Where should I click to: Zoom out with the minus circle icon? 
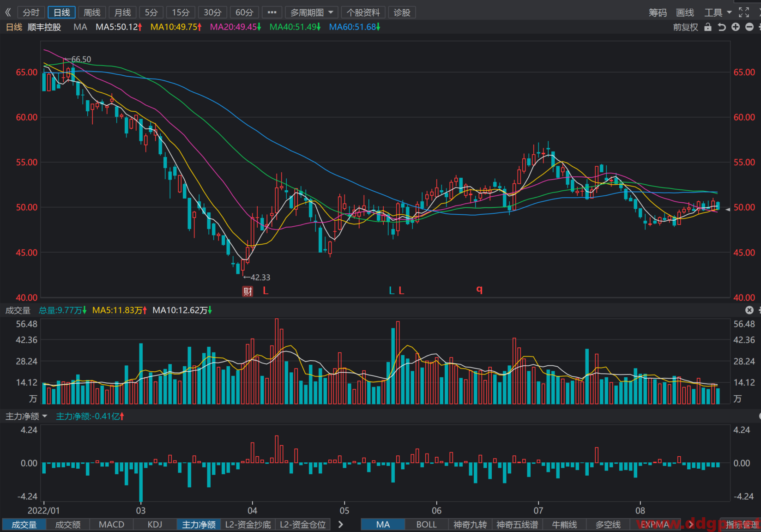(x=749, y=27)
